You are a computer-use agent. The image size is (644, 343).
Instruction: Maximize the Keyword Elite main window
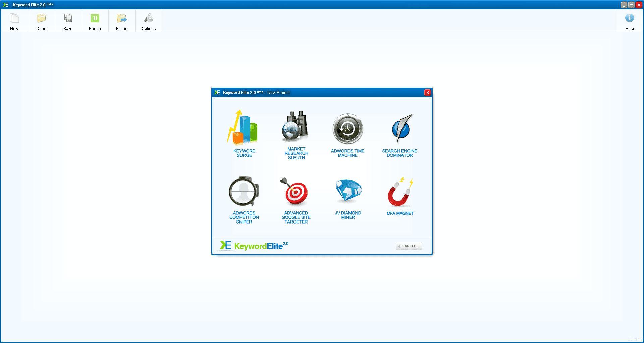pos(631,5)
